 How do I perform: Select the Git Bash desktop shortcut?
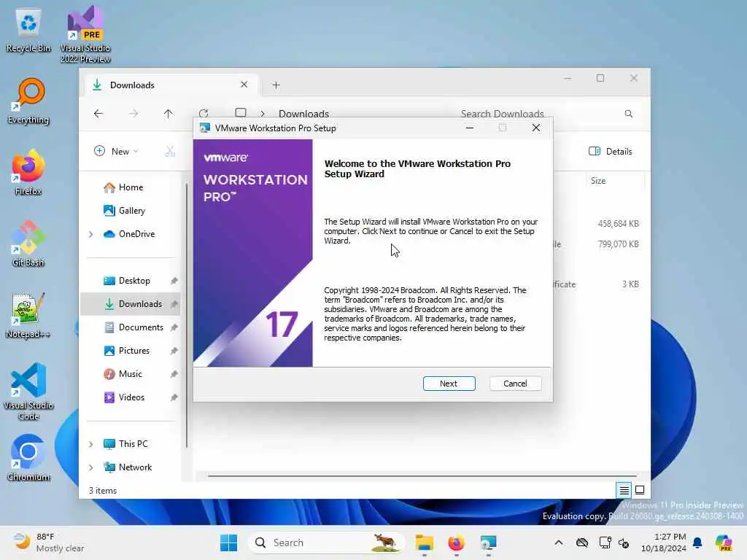(28, 244)
